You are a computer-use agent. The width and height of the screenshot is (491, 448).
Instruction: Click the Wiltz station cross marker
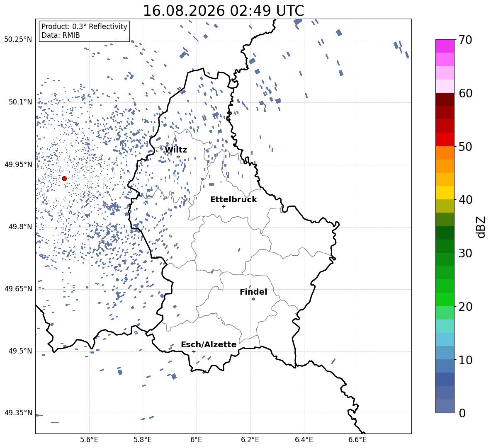coord(178,157)
